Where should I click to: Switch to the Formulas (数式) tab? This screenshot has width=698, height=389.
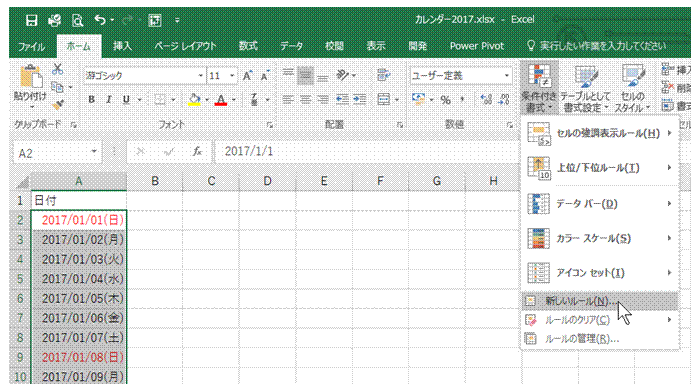coord(248,46)
